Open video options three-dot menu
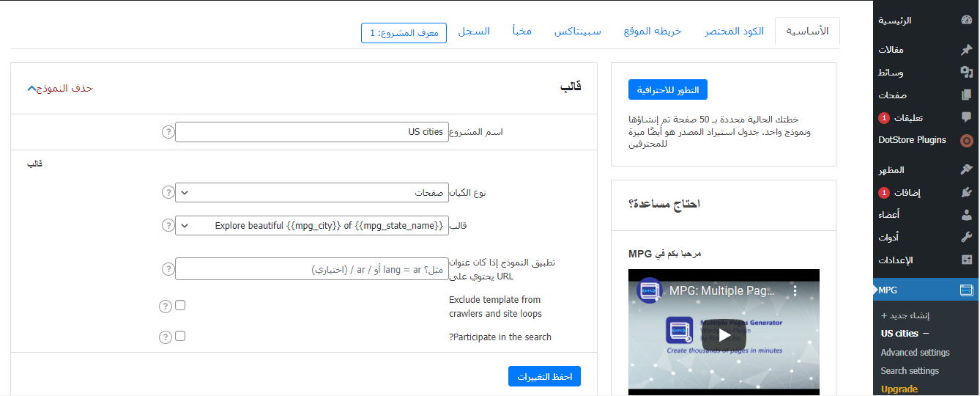This screenshot has height=396, width=980. (795, 291)
